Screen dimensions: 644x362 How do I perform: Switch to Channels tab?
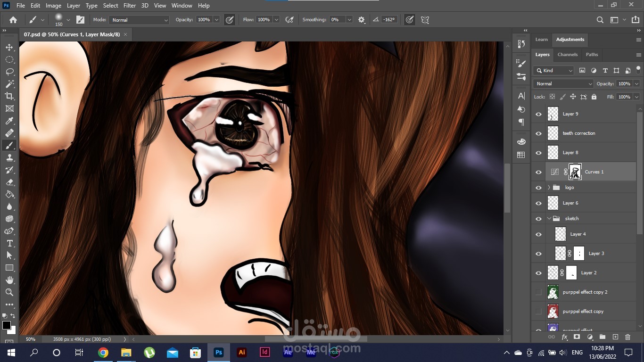[x=568, y=55]
